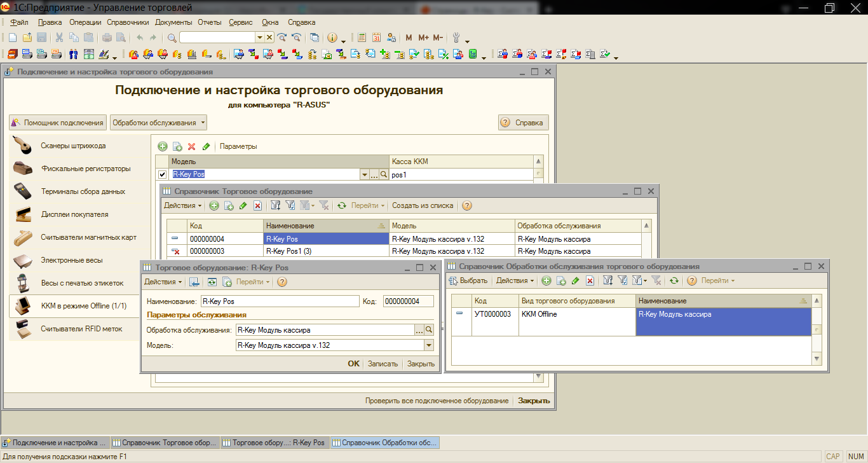
Task: Click the Calculator icon in main toolbar
Action: click(362, 38)
